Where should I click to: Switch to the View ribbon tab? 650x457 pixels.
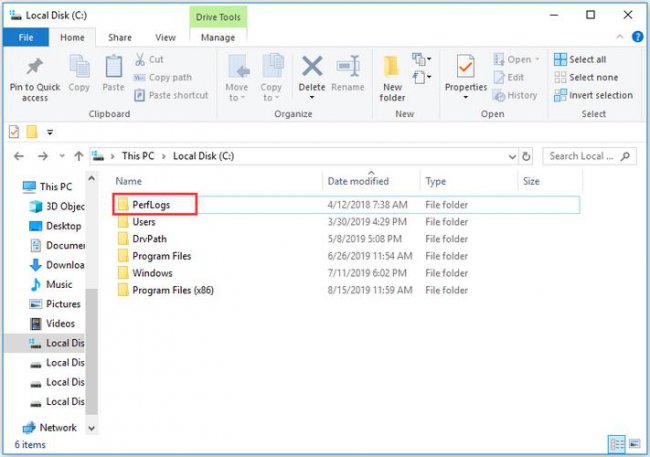pos(165,37)
